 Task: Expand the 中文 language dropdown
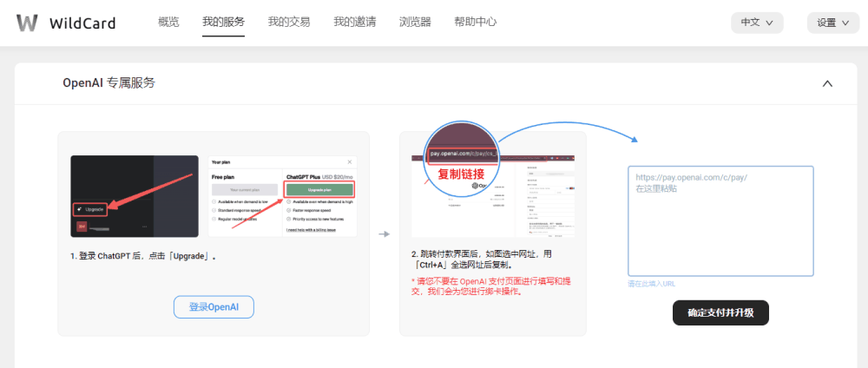757,23
